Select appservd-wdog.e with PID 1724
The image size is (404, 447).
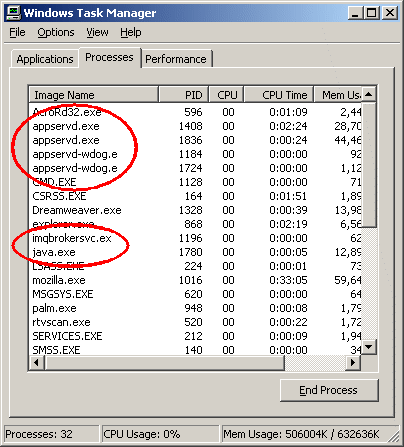(x=195, y=168)
